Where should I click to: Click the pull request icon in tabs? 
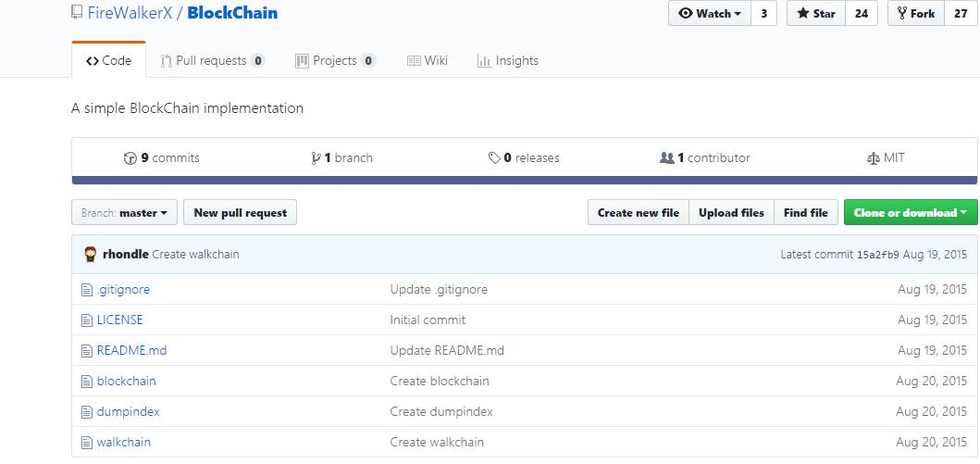pyautogui.click(x=166, y=60)
